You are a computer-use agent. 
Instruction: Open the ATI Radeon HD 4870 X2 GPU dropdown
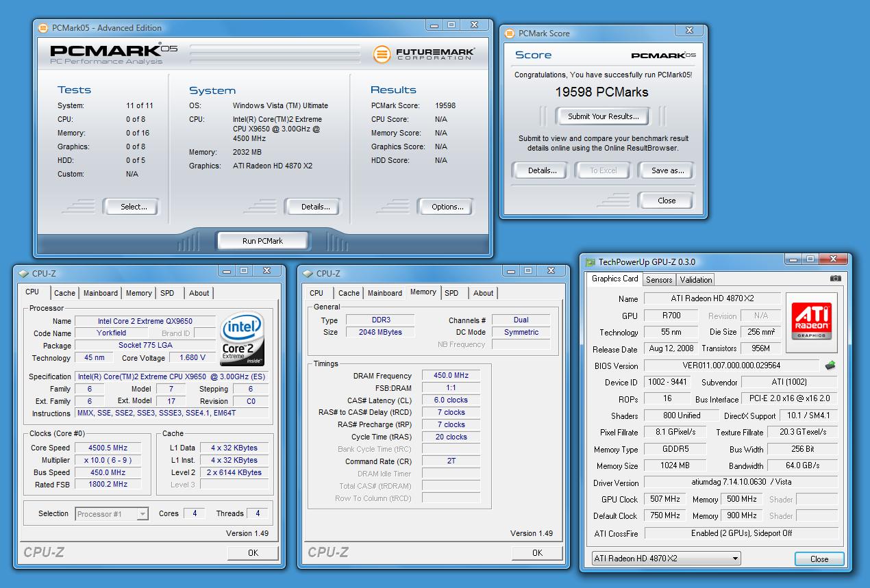coord(667,559)
